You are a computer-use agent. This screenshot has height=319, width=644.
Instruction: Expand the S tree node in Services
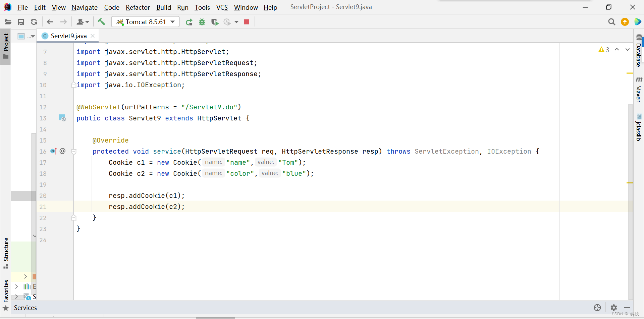pos(16,297)
